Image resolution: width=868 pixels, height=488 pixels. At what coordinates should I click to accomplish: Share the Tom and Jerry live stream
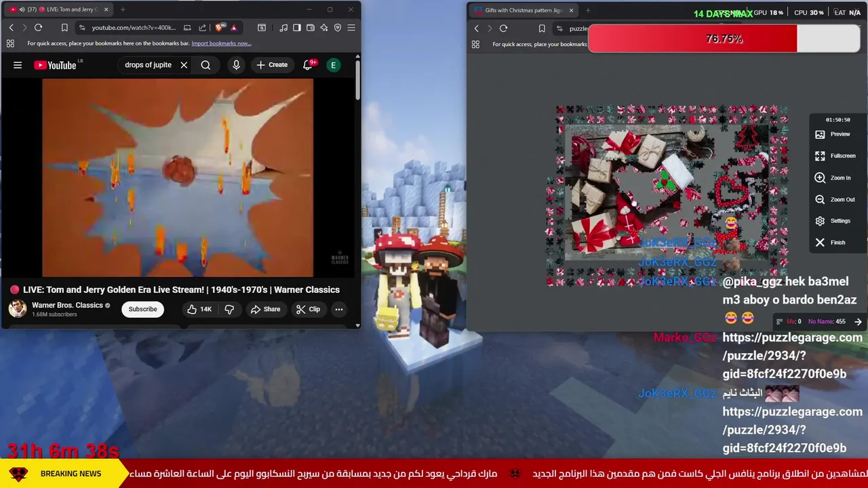pyautogui.click(x=265, y=309)
